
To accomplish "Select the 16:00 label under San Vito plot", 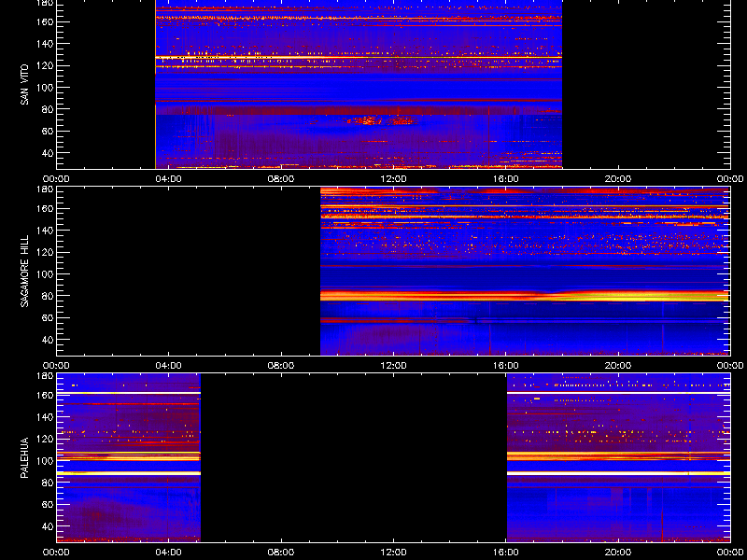I will (x=506, y=179).
